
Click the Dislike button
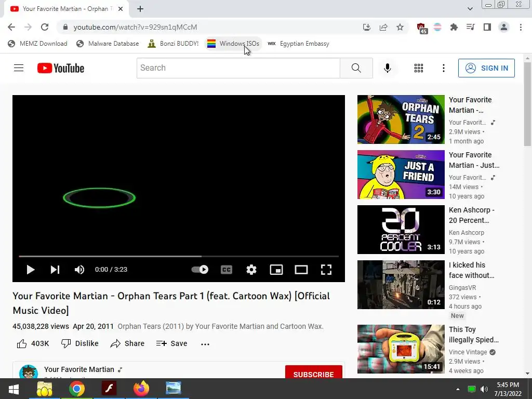[79, 344]
